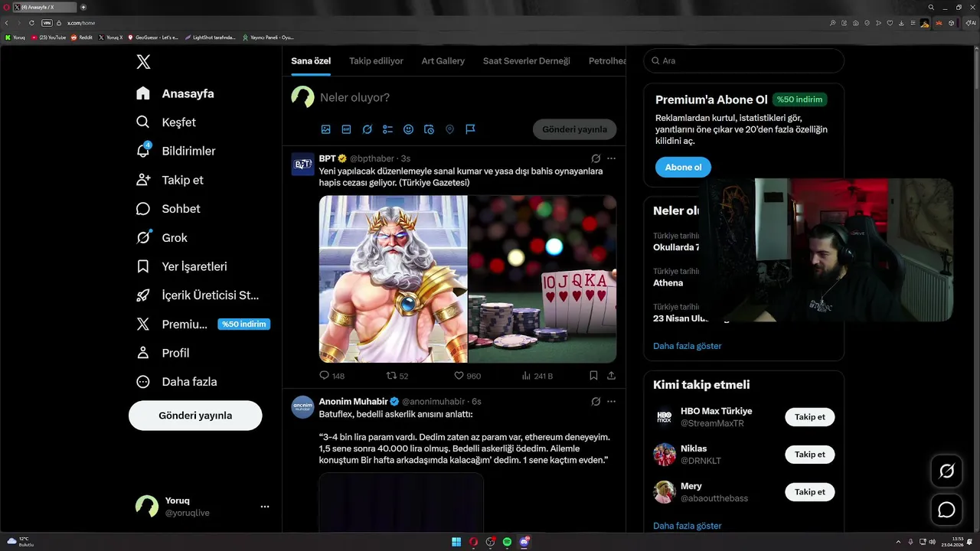Repost the BPT post
Image resolution: width=980 pixels, height=551 pixels.
point(397,376)
